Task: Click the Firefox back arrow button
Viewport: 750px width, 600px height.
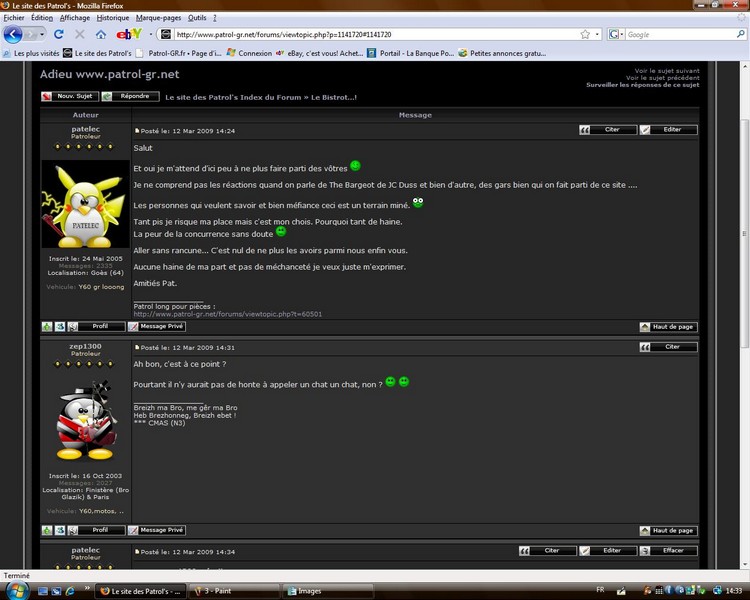Action: (x=13, y=34)
